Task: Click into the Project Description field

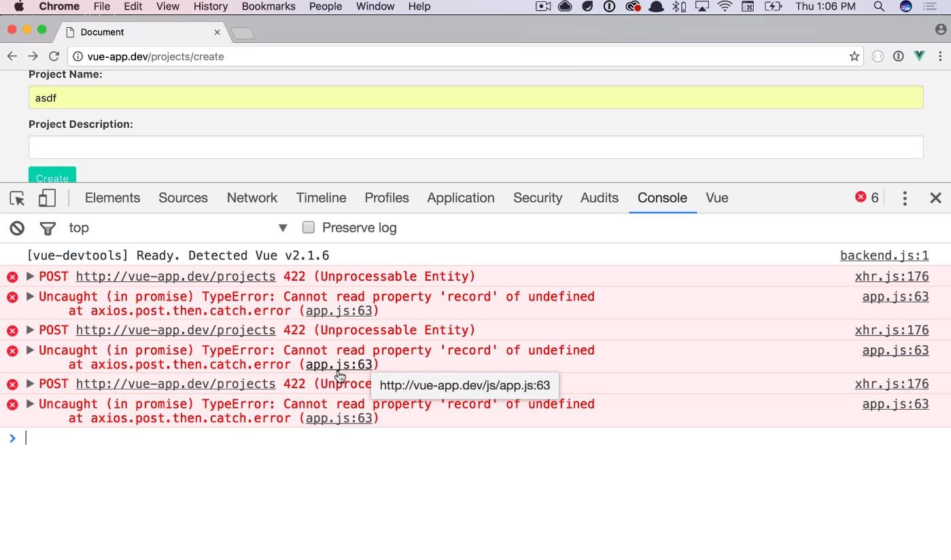Action: click(x=476, y=147)
